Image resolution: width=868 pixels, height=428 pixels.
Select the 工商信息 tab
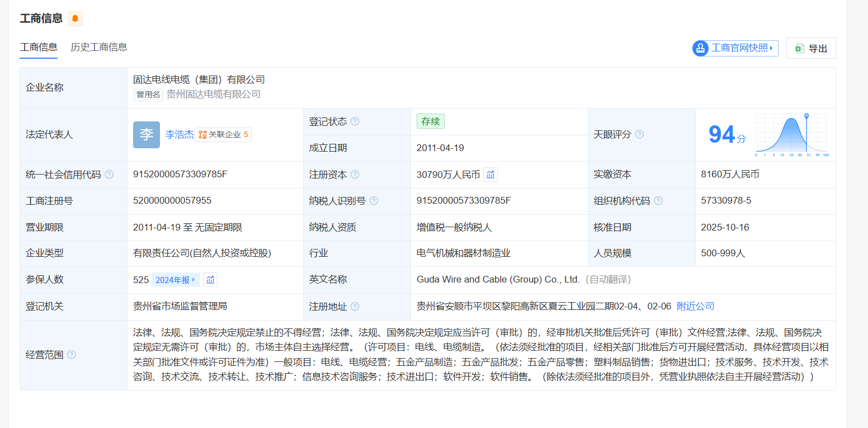tap(39, 47)
